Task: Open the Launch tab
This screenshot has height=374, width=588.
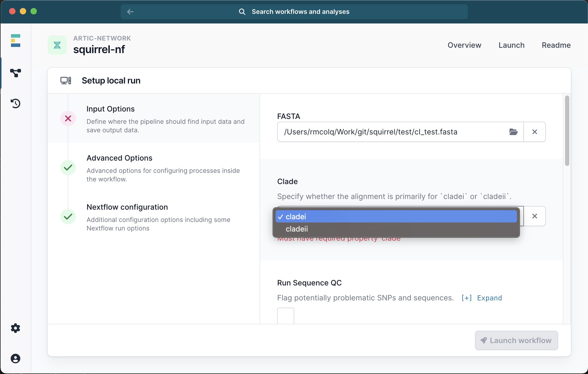Action: tap(511, 45)
